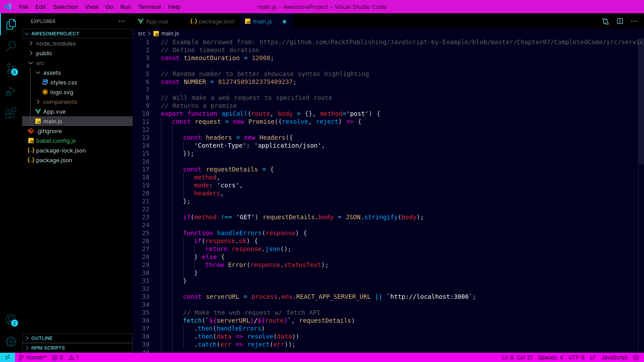Viewport: 644px width, 362px height.
Task: Click line number 23 in the gutter
Action: click(146, 217)
